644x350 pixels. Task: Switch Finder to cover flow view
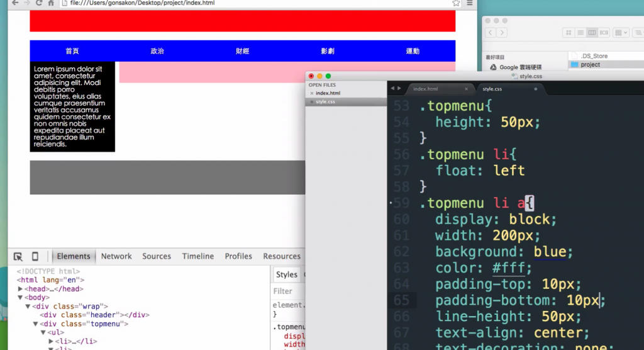point(604,33)
